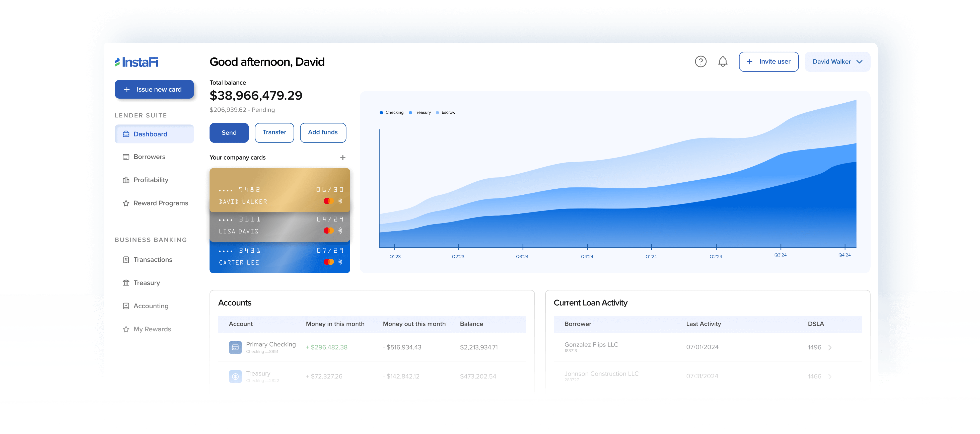The height and width of the screenshot is (434, 980).
Task: Open notifications bell icon
Action: (x=722, y=62)
